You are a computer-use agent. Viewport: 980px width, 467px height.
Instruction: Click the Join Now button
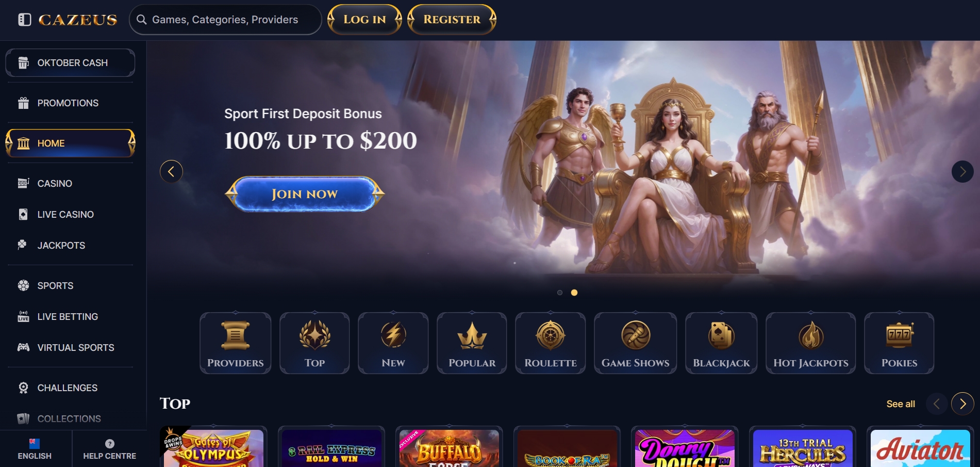305,194
